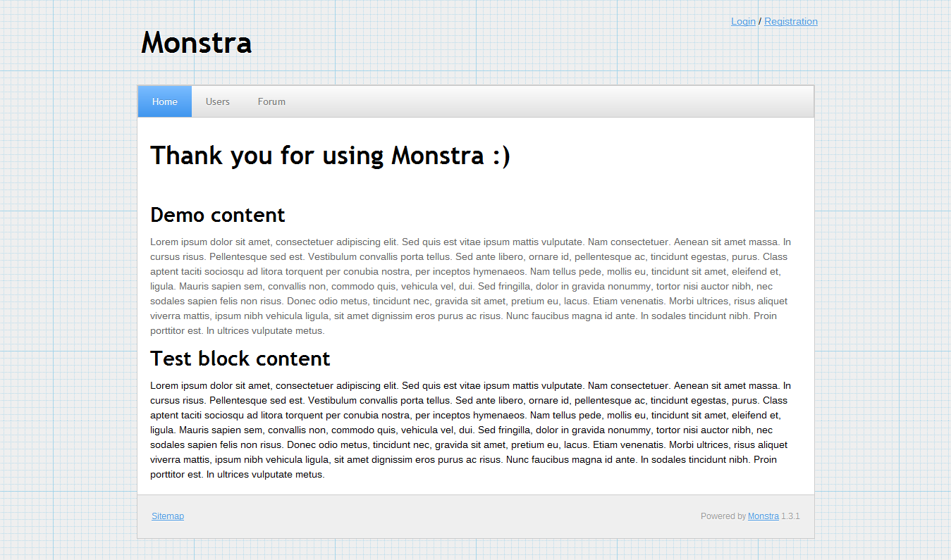Click the slash between Login and Registration
Viewport: 951px width, 560px height.
point(760,21)
